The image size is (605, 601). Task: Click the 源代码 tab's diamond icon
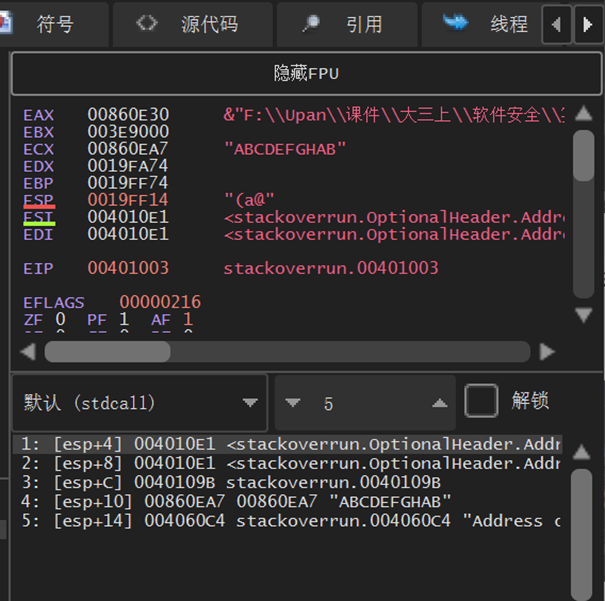(147, 23)
